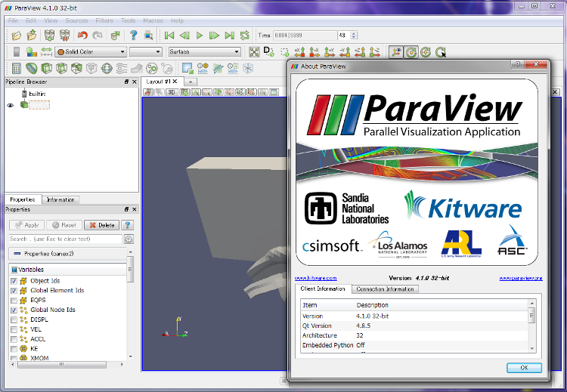Toggle center of rotation visibility
Viewport: 567px width, 392px height.
(x=411, y=52)
